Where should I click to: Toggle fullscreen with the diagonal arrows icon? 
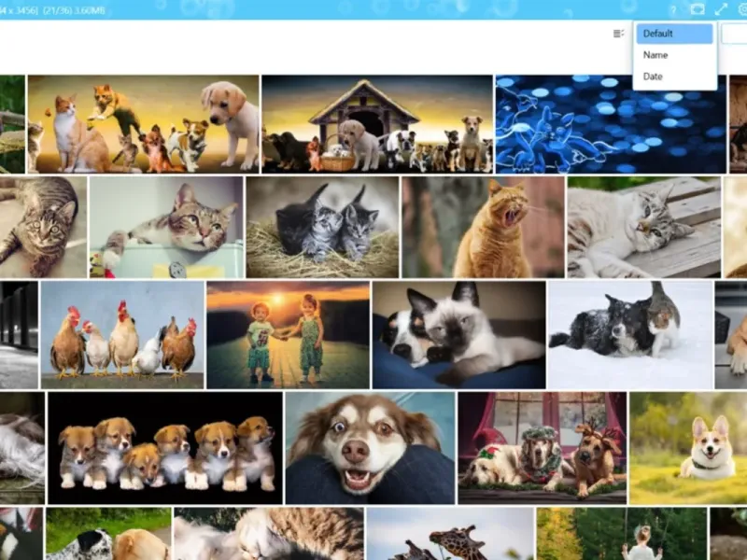(x=721, y=9)
